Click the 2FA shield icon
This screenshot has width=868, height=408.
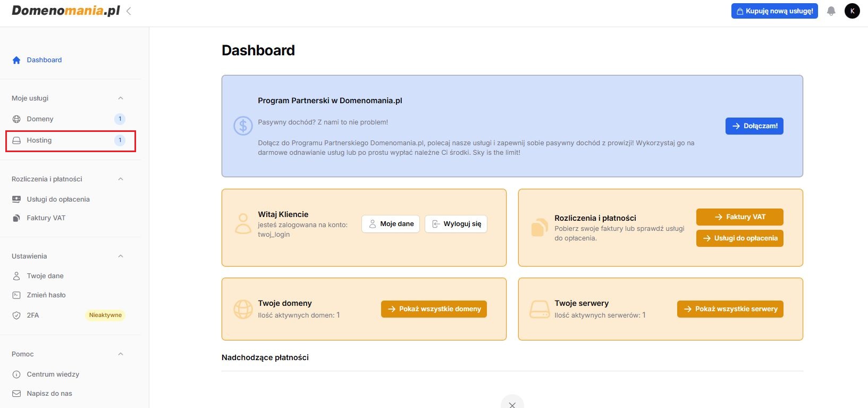(16, 315)
